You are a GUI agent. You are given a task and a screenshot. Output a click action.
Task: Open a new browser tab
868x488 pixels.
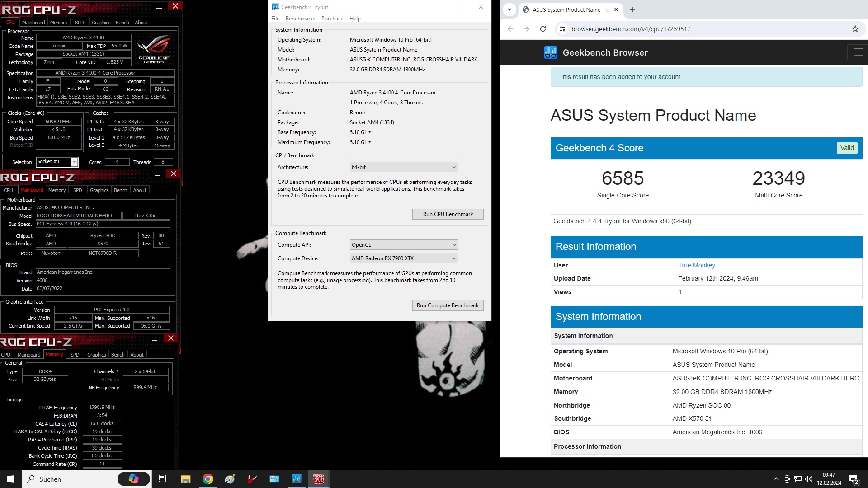pyautogui.click(x=632, y=9)
